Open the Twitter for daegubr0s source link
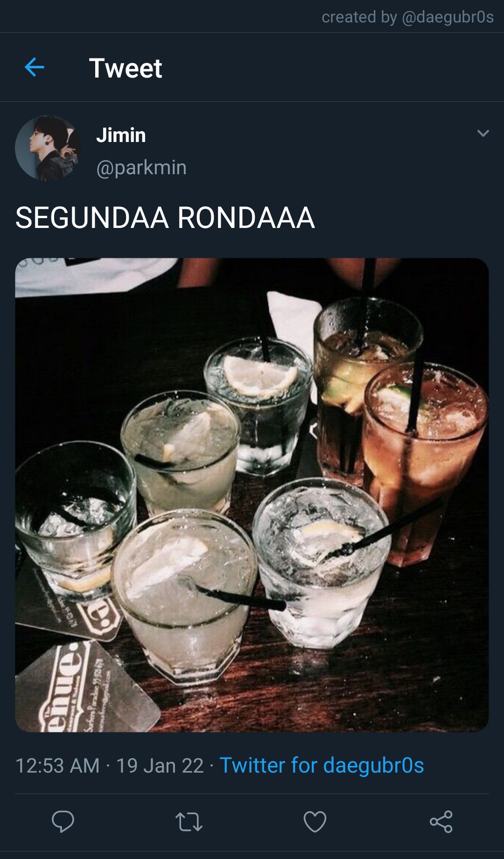This screenshot has height=859, width=504. (322, 766)
